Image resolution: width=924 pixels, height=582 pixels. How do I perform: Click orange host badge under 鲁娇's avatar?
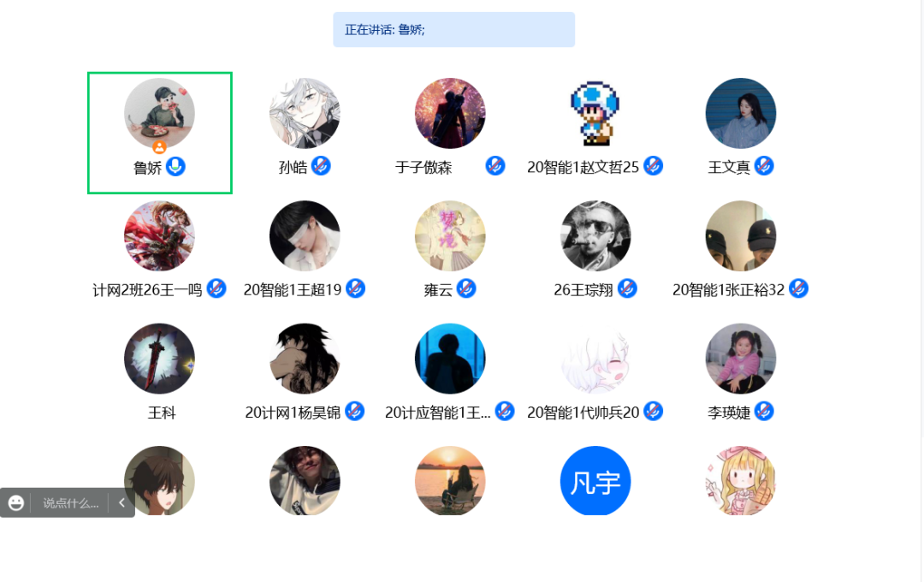pos(159,147)
